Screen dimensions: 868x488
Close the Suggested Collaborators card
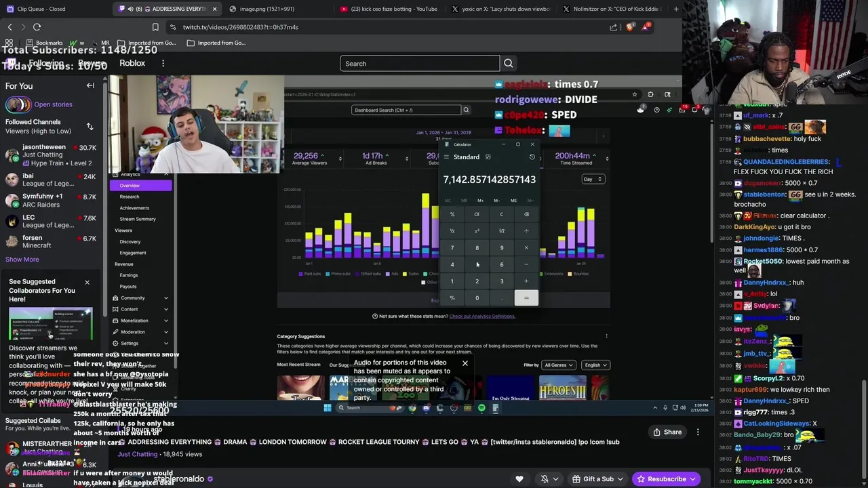[87, 282]
